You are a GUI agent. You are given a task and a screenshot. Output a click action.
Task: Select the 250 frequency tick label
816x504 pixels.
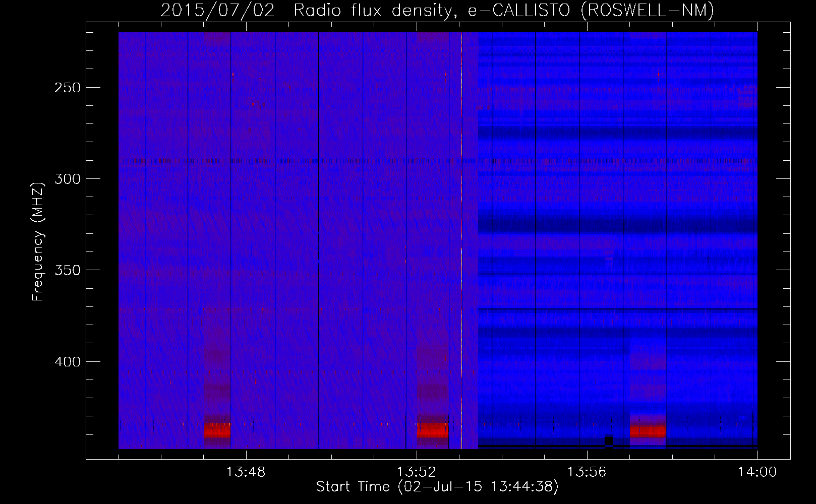pos(67,88)
